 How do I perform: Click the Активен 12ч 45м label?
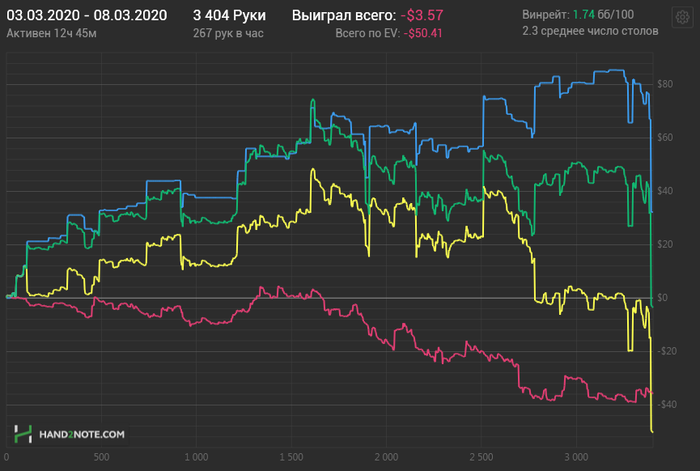tap(51, 33)
